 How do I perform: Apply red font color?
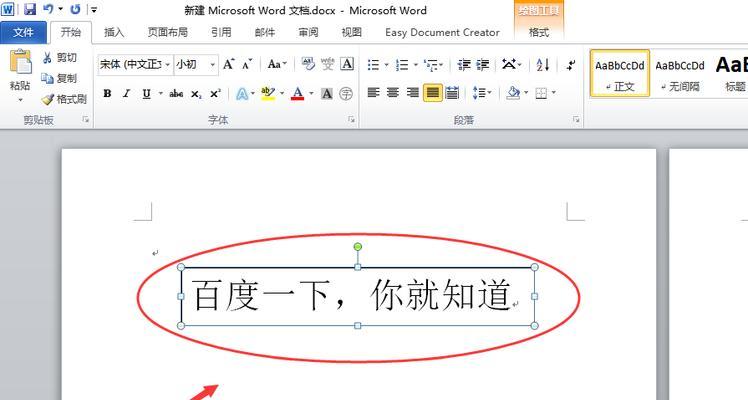click(298, 93)
